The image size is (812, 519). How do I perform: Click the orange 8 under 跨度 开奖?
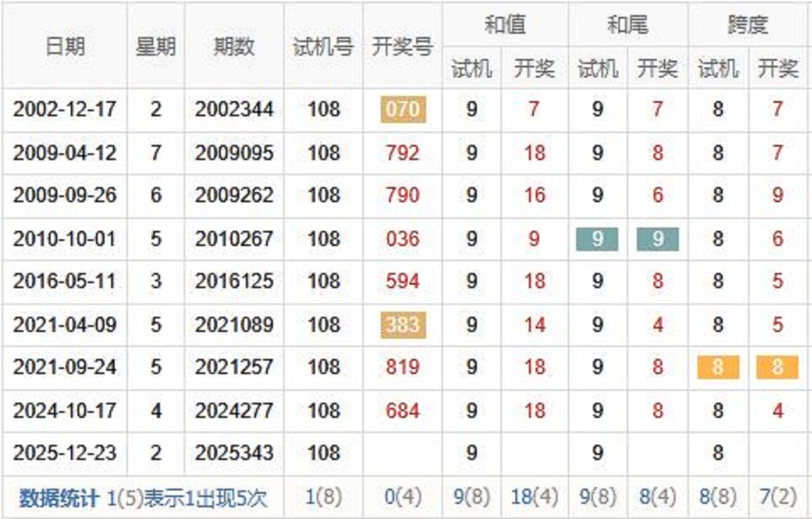coord(777,367)
